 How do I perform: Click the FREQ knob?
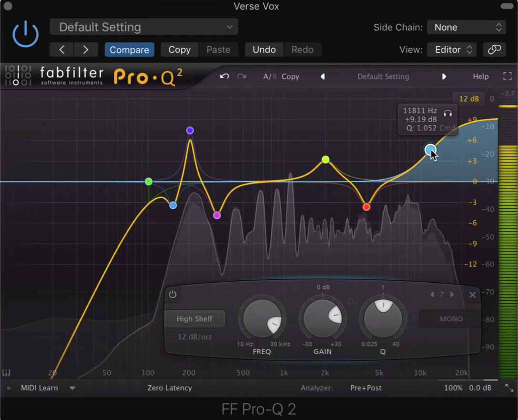(262, 318)
